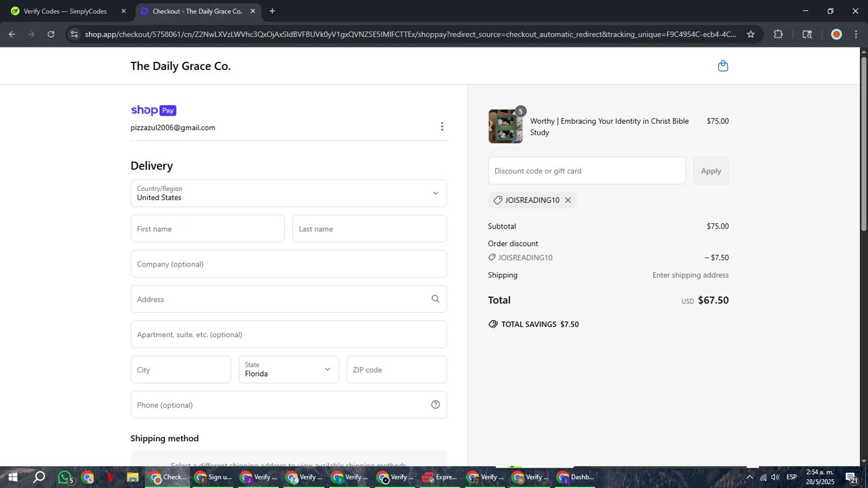Screen dimensions: 868x488
Task: Switch keyboard language ESP indicator
Action: click(792, 478)
